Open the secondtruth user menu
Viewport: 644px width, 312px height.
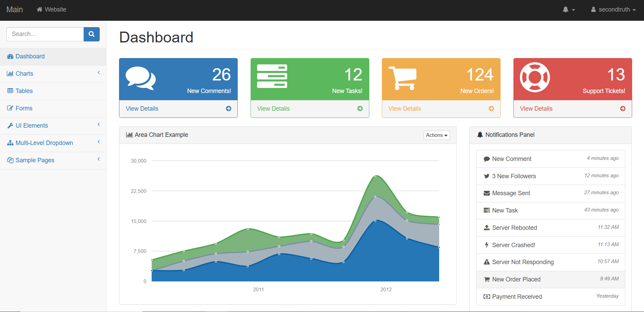[x=613, y=10]
